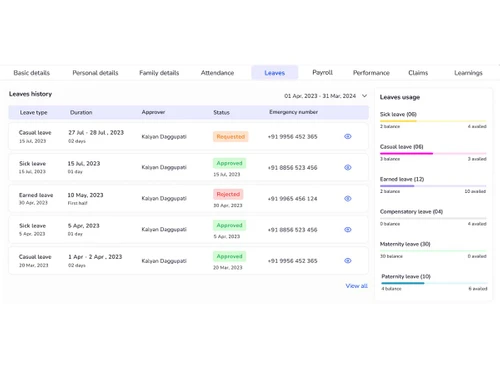The height and width of the screenshot is (375, 500).
Task: Click Kalyan Daggupati in Earned leave row
Action: [164, 198]
